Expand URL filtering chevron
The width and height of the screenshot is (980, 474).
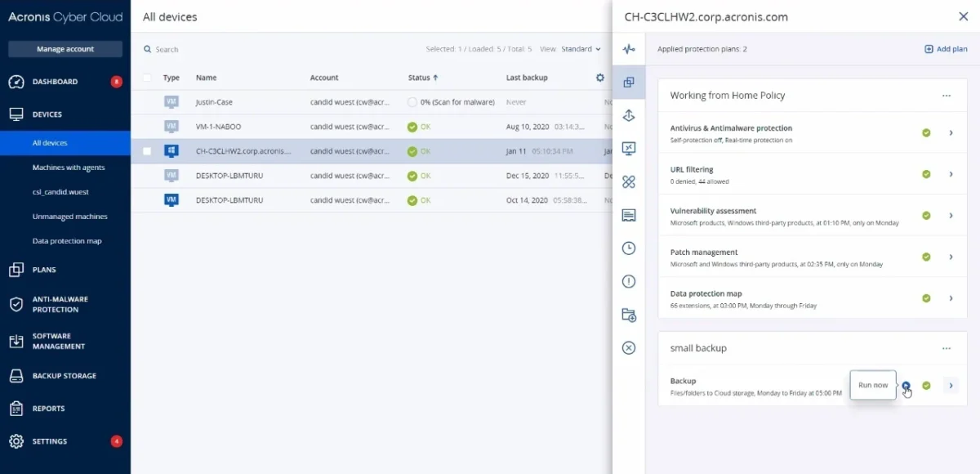tap(951, 174)
